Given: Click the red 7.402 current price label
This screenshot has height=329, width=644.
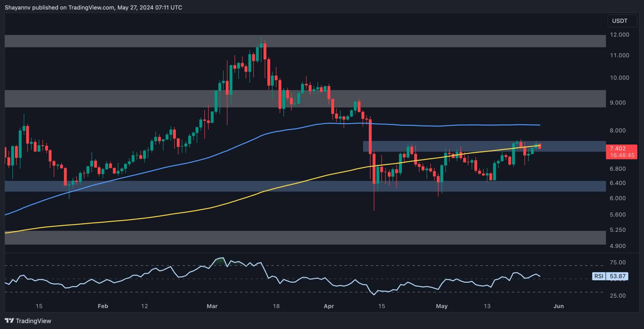Looking at the screenshot, I should click(617, 149).
